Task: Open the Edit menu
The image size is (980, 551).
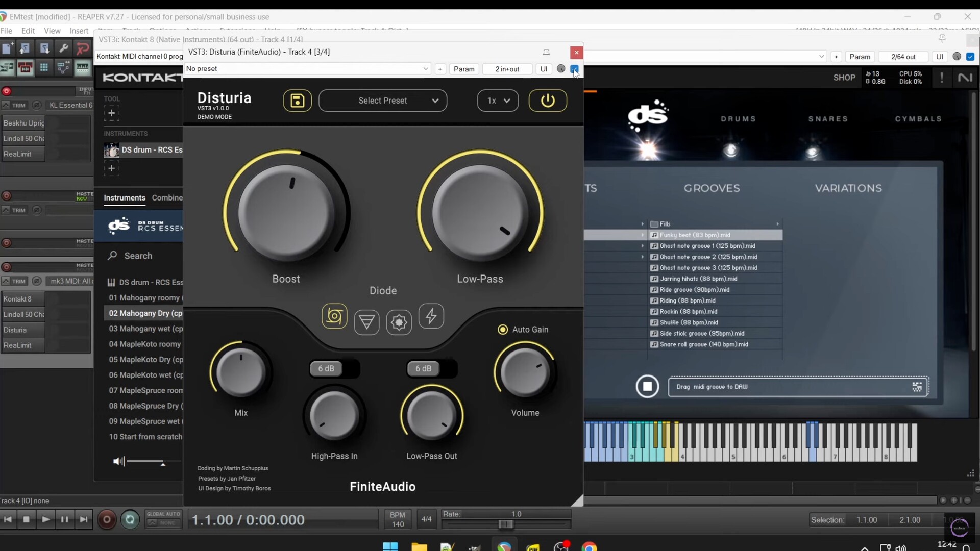Action: click(x=28, y=31)
